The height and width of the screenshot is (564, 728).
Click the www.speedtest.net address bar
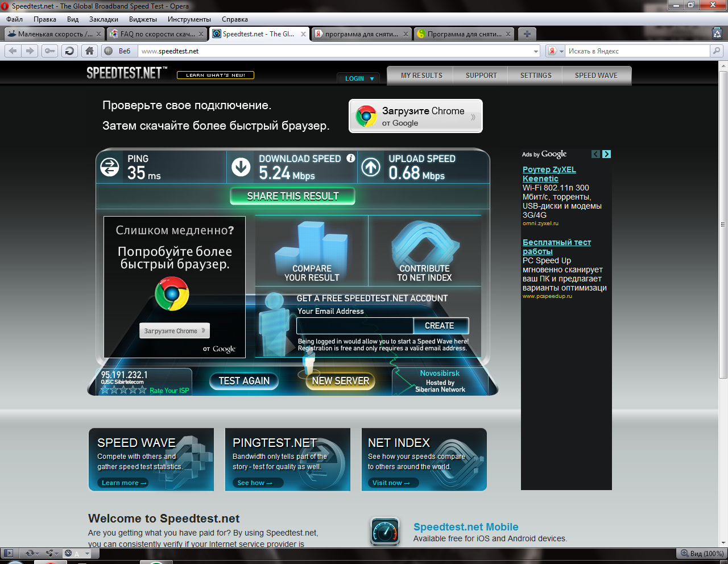tap(336, 51)
